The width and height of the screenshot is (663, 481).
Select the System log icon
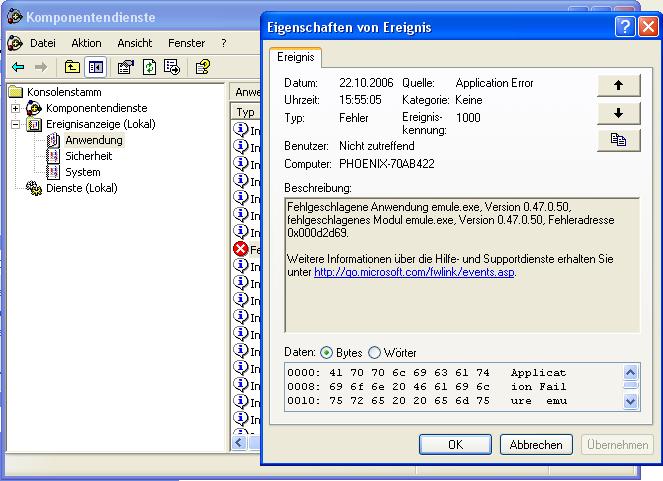click(x=53, y=172)
